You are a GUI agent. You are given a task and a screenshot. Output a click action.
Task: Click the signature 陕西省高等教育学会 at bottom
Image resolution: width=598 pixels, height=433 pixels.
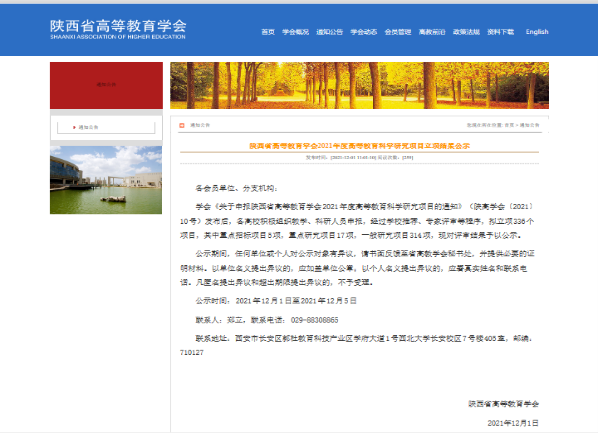[x=503, y=404]
